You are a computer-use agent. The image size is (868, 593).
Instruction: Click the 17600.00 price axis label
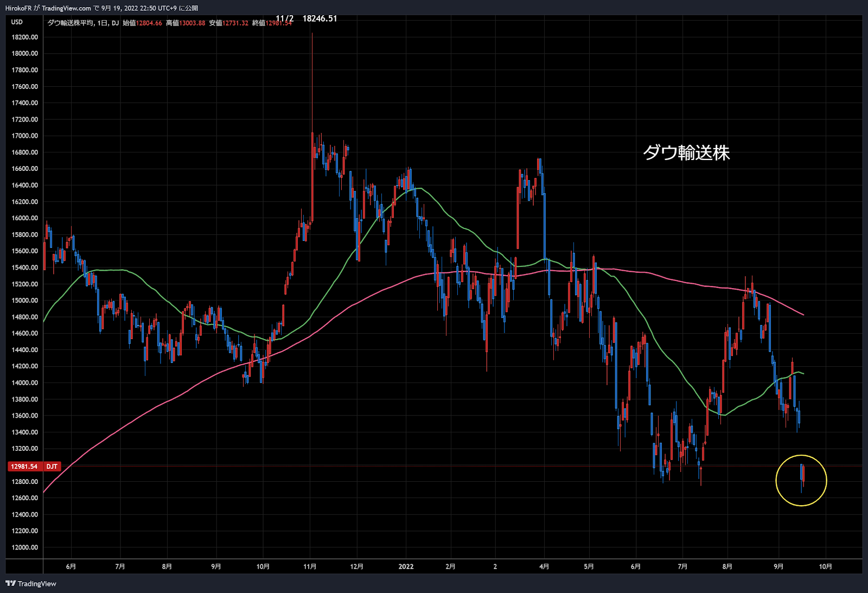[x=25, y=87]
